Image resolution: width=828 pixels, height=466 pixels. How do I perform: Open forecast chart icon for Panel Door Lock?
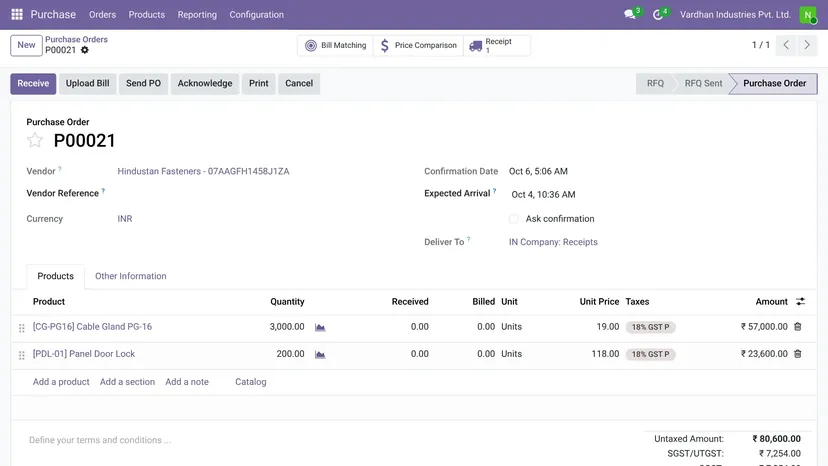[320, 355]
